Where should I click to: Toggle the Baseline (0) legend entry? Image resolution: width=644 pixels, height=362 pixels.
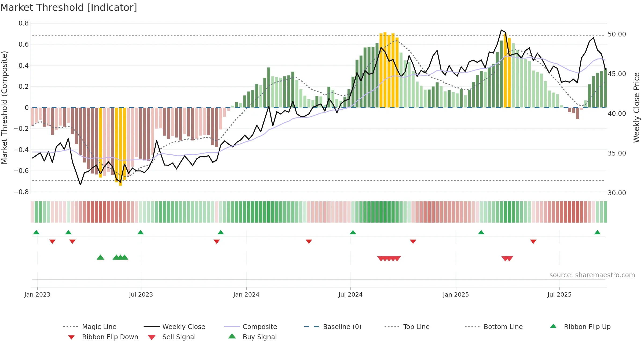click(333, 327)
